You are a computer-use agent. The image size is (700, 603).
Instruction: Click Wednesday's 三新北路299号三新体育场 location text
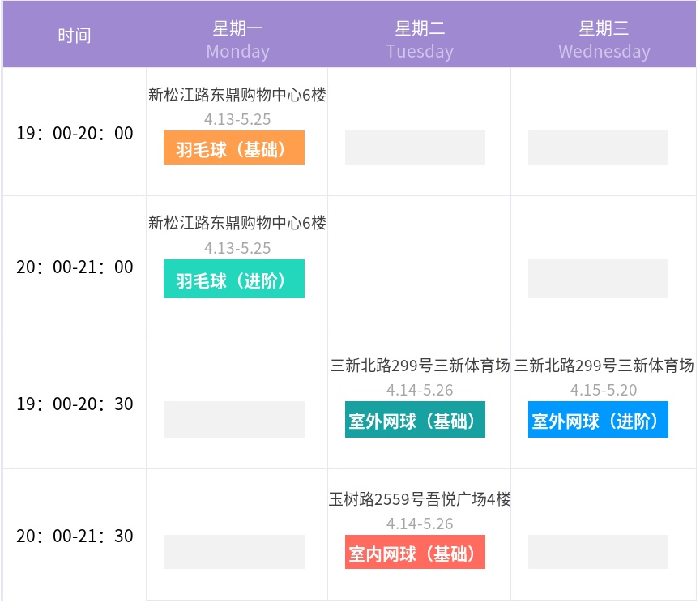click(604, 366)
